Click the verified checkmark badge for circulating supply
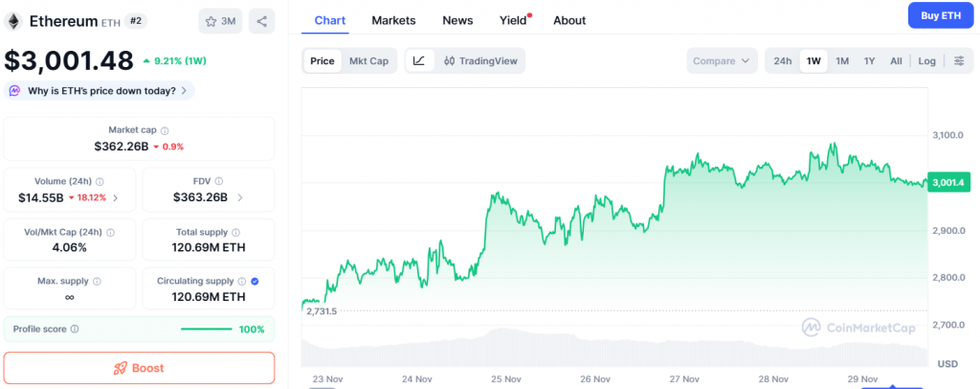Viewport: 980px width, 389px height. [x=255, y=282]
